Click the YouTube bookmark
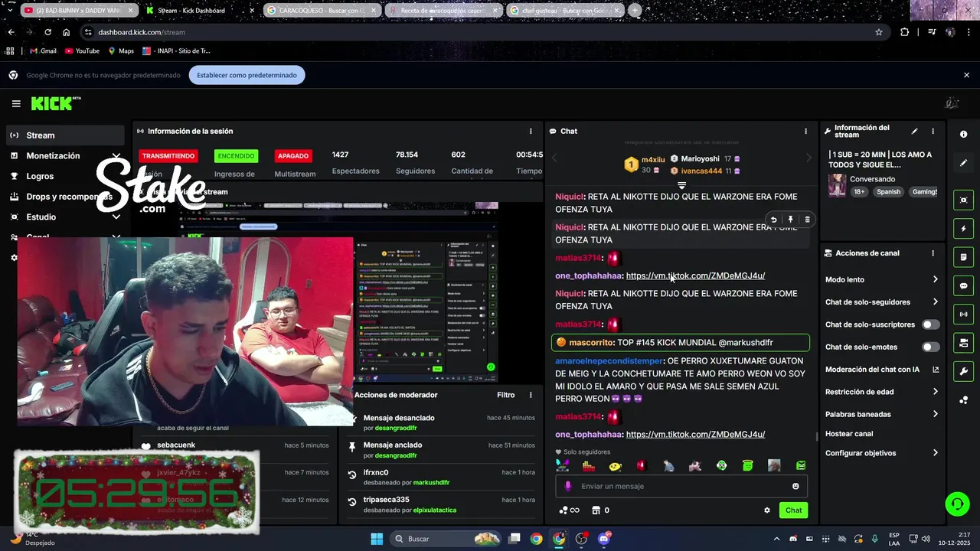 click(82, 51)
